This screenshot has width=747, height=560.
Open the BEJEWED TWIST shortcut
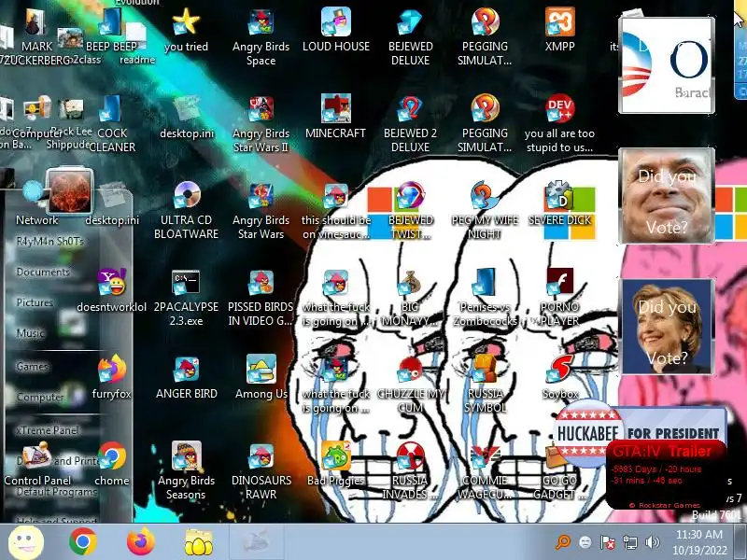tap(410, 196)
